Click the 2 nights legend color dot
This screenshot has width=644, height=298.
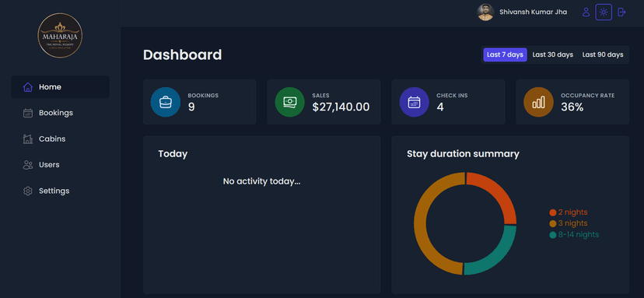pos(553,212)
